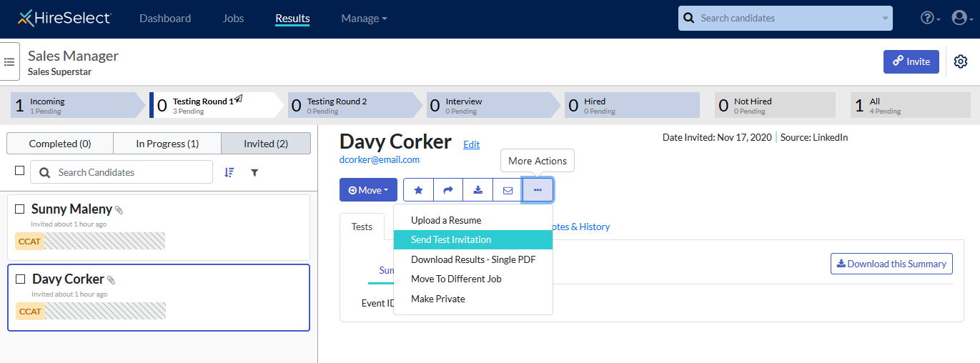Click dcorker@email.com email link
The height and width of the screenshot is (363, 980).
click(x=380, y=160)
